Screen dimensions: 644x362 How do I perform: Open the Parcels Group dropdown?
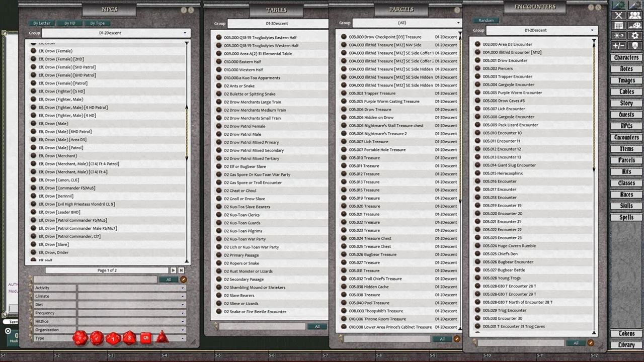pyautogui.click(x=407, y=23)
